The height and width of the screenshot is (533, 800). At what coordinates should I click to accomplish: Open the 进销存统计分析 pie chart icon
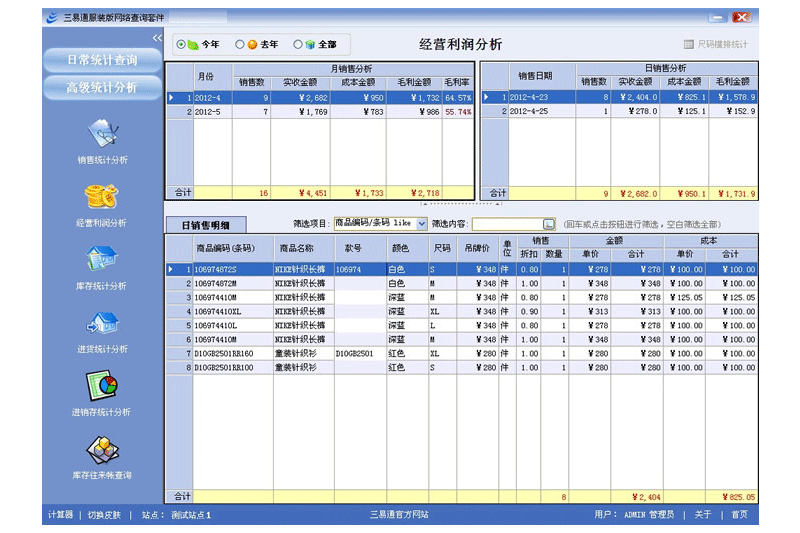[x=102, y=386]
